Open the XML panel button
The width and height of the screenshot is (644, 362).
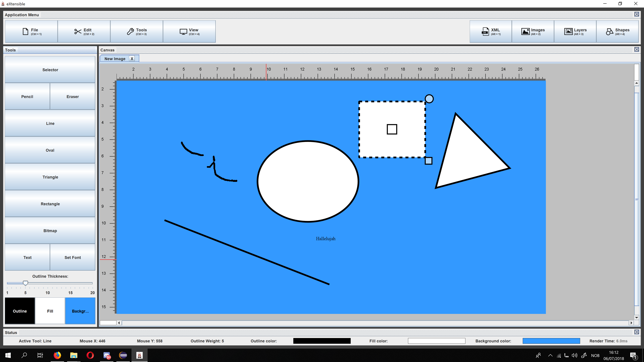491,32
